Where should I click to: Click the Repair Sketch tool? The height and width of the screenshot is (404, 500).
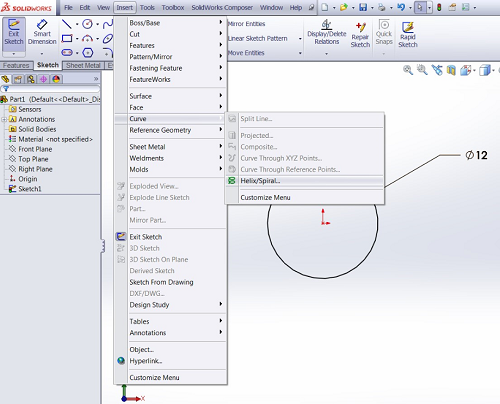(x=360, y=35)
